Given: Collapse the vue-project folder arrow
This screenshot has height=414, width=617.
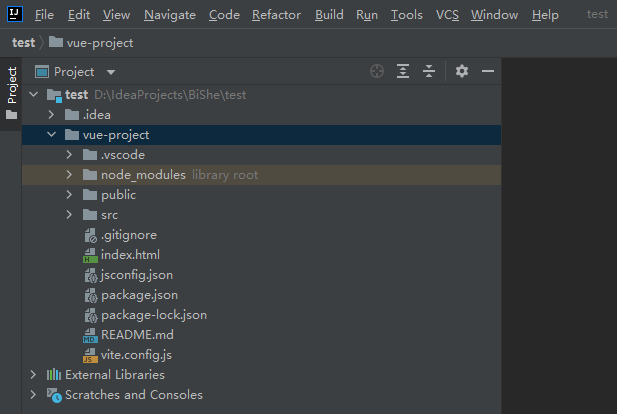Looking at the screenshot, I should pyautogui.click(x=51, y=135).
